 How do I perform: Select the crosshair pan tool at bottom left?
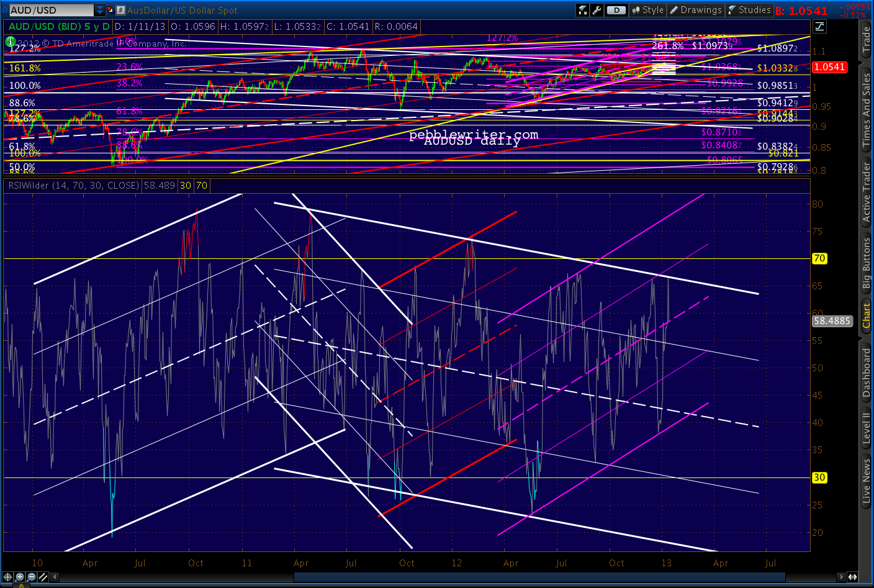[7, 577]
